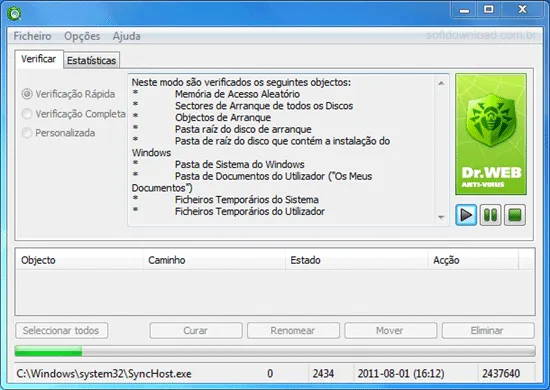Open the Ficheiro menu

pos(32,36)
